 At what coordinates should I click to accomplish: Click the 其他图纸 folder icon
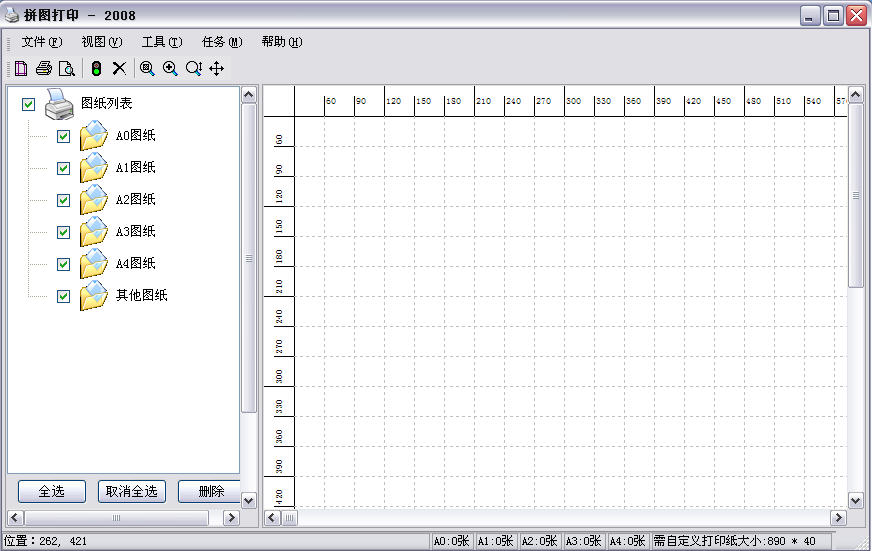[93, 296]
